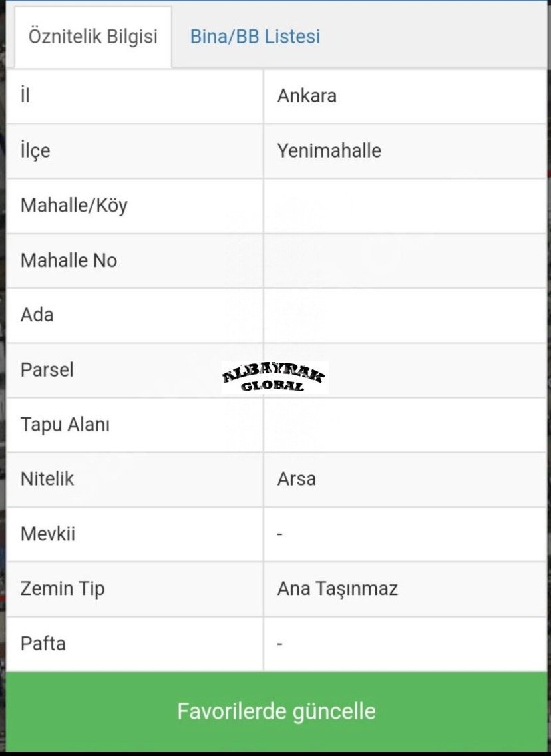The image size is (551, 756).
Task: Click the Albayrak Global watermark logo
Action: 274,377
